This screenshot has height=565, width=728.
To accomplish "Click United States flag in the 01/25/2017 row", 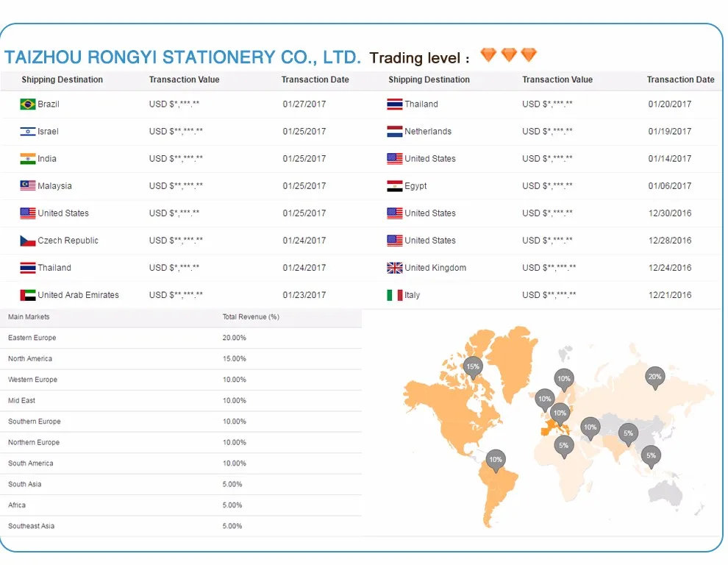I will pos(28,213).
